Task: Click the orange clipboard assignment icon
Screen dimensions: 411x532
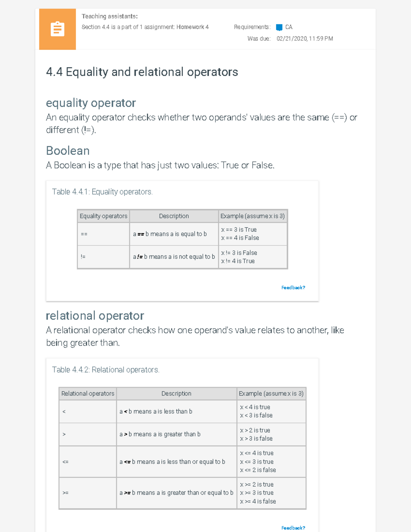Action: point(57,29)
